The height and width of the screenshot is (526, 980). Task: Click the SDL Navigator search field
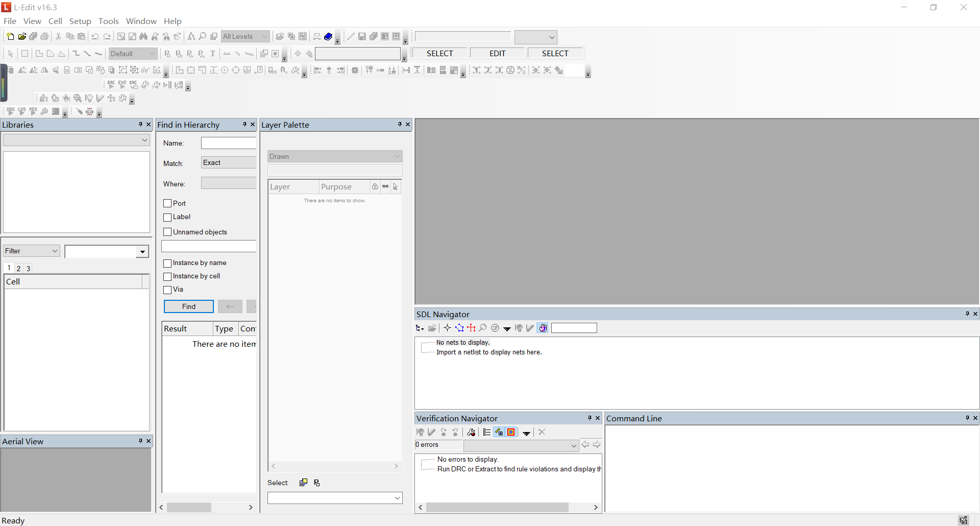(574, 328)
